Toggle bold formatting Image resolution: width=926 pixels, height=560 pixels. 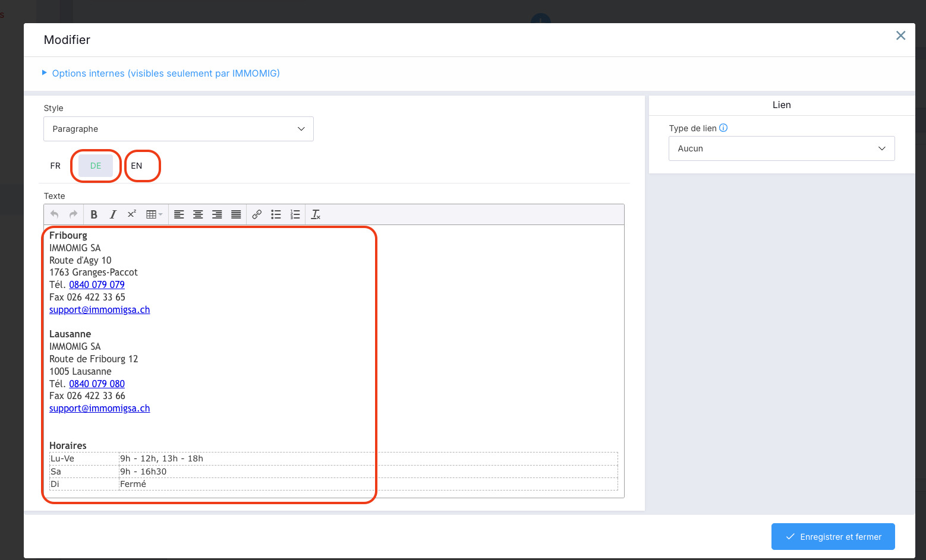tap(94, 214)
